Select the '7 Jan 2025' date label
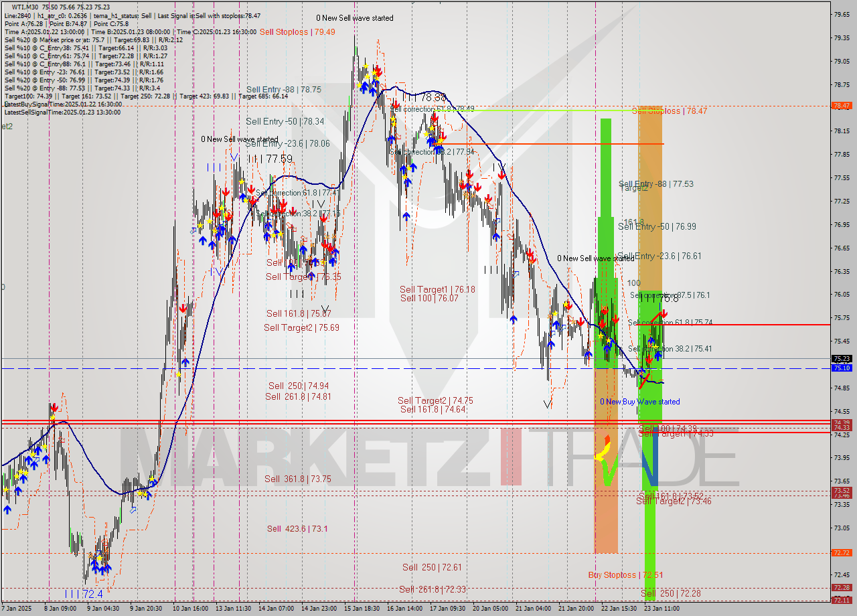 17,609
